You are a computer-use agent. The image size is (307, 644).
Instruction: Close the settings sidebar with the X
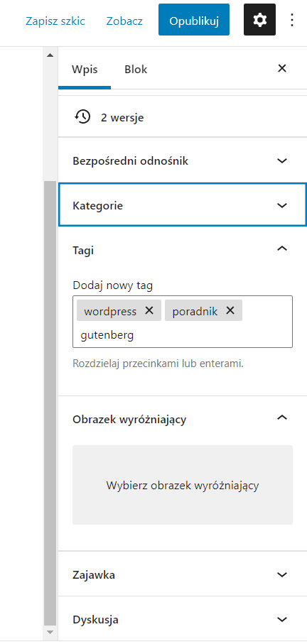[282, 68]
